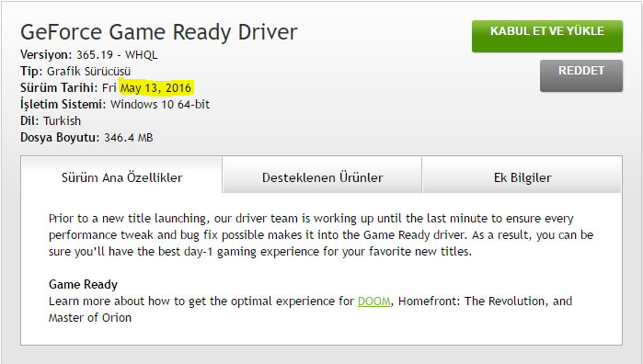The image size is (643, 364).
Task: Click the KABUL ET VE YÜKLE button
Action: click(547, 37)
